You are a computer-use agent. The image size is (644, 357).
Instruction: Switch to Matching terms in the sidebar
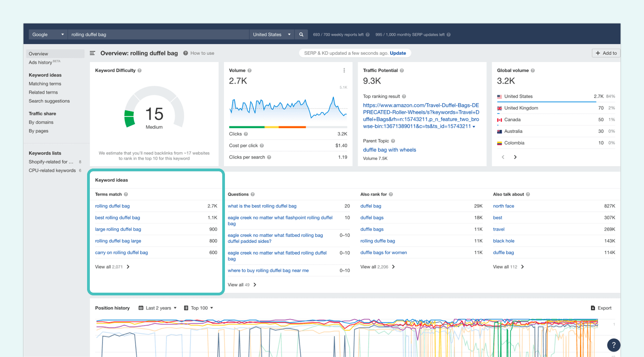click(44, 83)
